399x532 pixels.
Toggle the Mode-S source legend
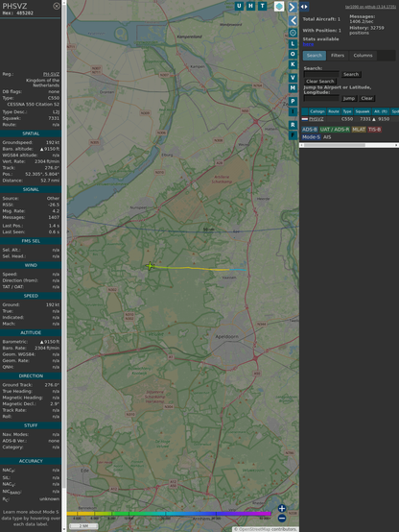(x=311, y=137)
